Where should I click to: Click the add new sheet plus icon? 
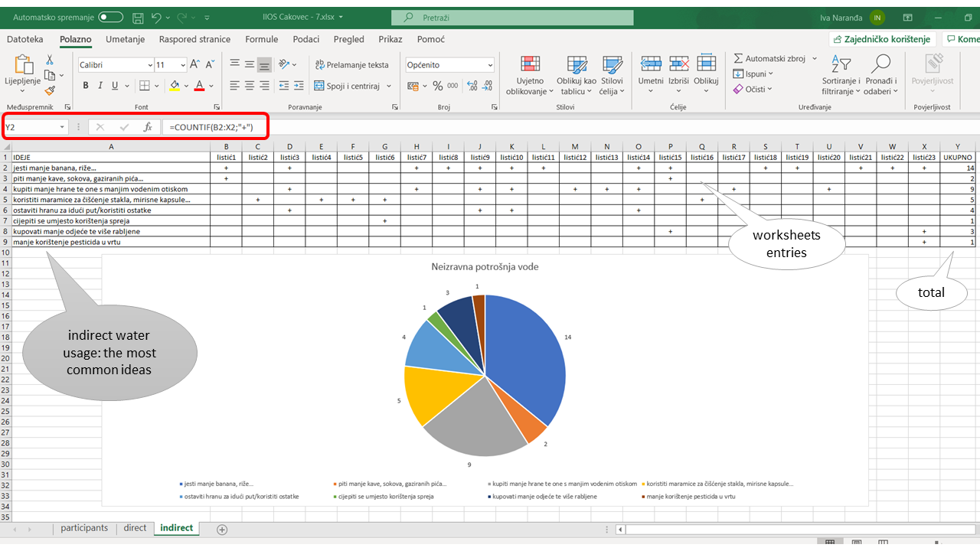click(222, 530)
